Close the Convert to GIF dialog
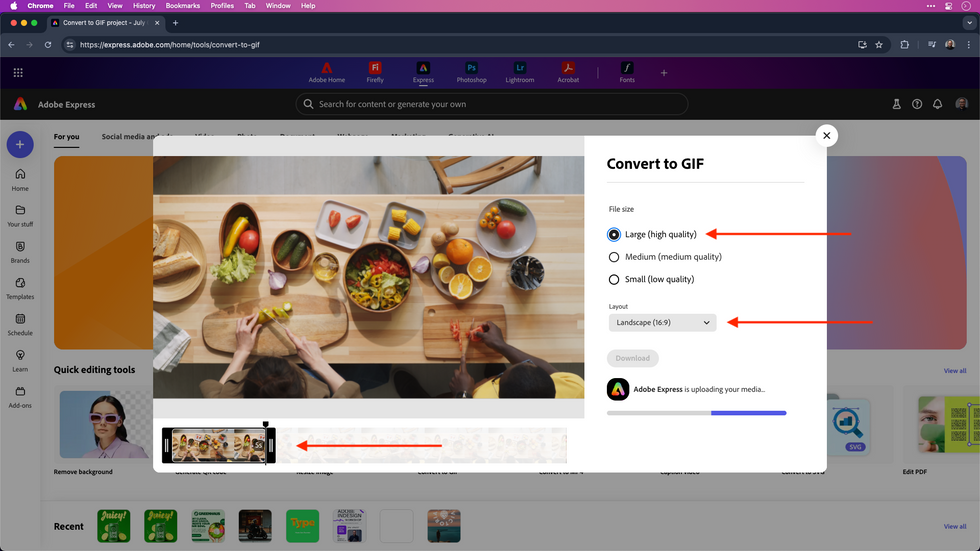The image size is (980, 551). [826, 136]
